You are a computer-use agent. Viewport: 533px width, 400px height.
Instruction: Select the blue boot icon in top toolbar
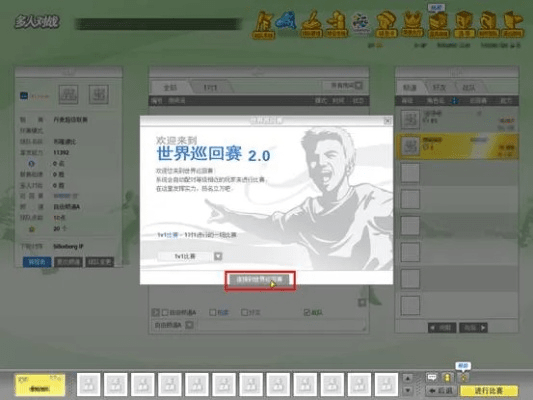coord(286,21)
